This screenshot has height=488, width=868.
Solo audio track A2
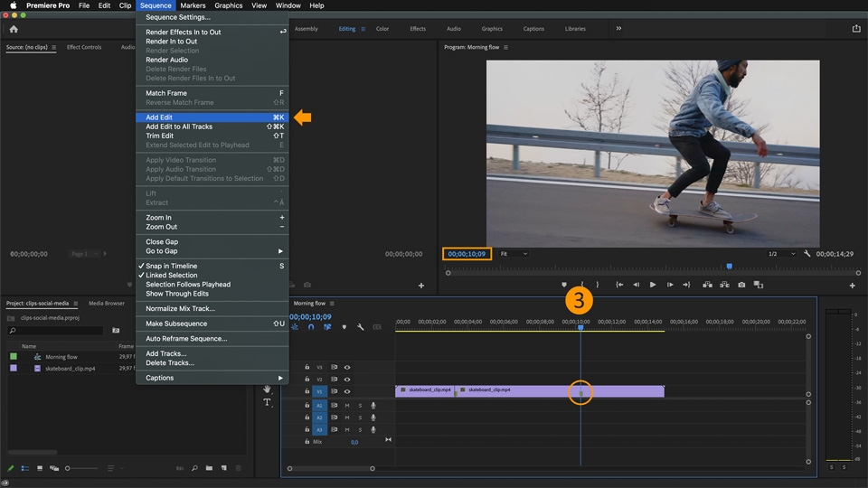click(360, 418)
